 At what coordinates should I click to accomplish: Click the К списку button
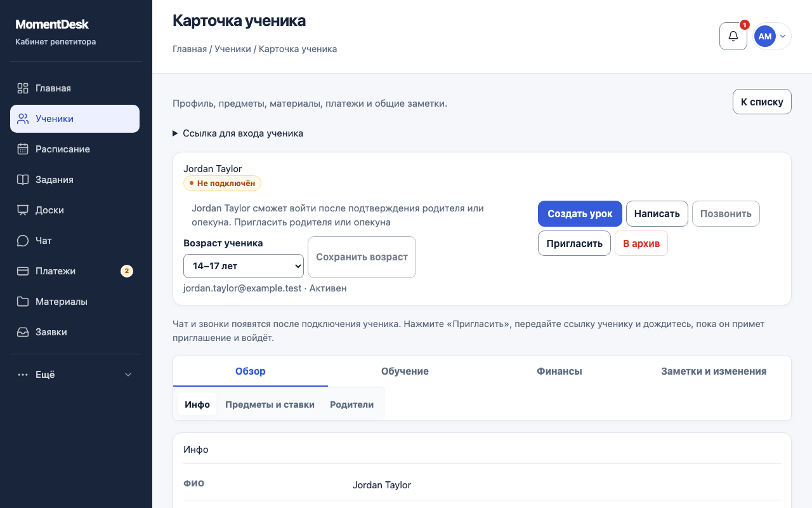762,102
